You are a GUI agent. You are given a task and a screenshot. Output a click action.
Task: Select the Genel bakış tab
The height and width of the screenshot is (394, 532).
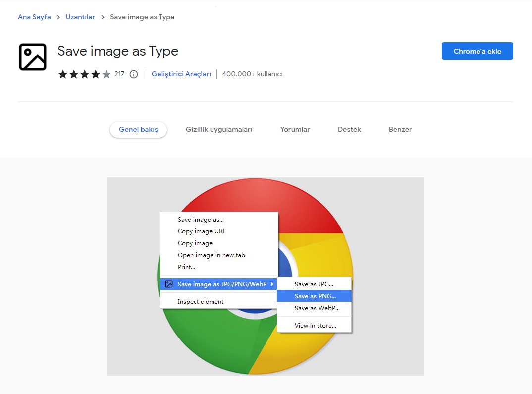click(138, 130)
